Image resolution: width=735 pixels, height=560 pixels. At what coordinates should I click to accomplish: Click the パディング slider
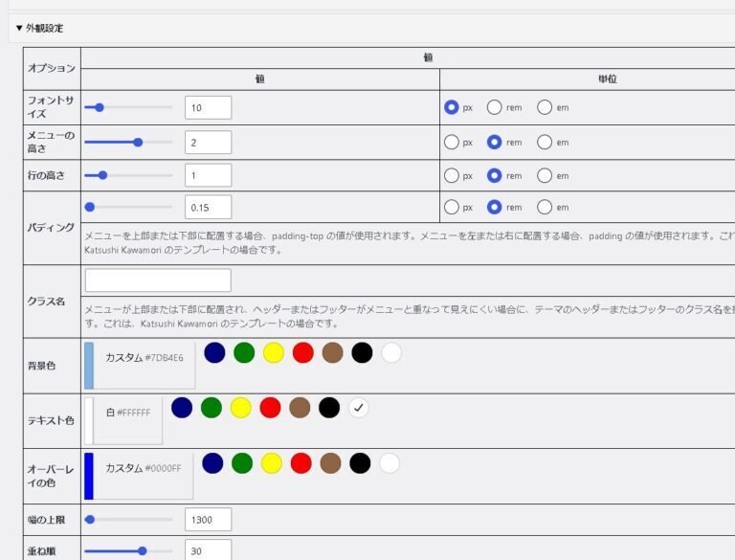[128, 207]
